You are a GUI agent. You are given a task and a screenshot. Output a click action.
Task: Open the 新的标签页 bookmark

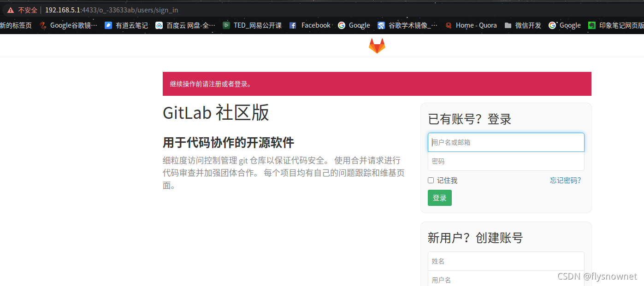click(x=16, y=25)
